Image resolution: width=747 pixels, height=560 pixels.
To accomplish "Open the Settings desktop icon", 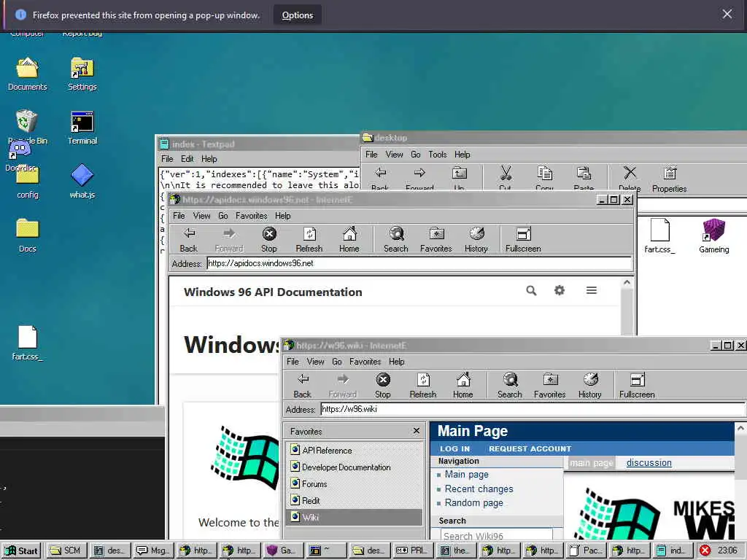I will (x=82, y=74).
